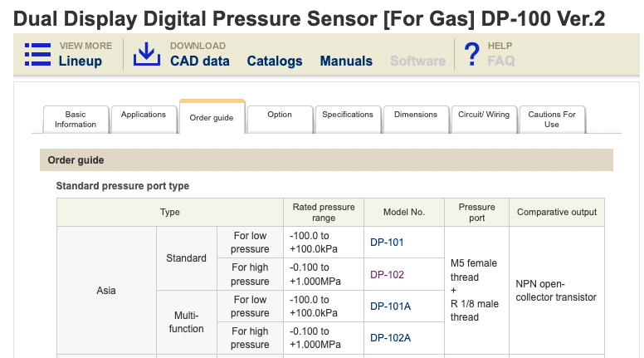Open the Option tab
Viewport: 644px width, 358px height.
(280, 115)
